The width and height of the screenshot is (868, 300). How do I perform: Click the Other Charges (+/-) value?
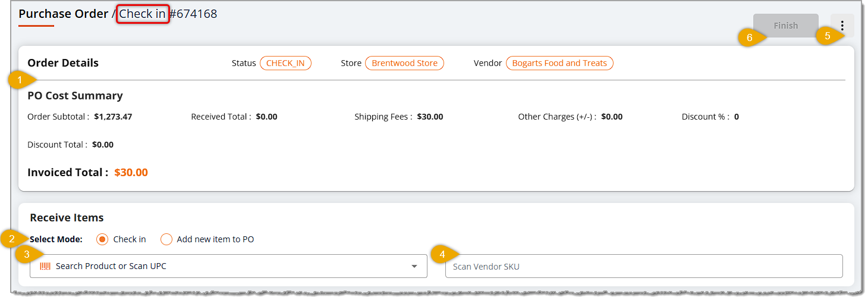tap(612, 117)
